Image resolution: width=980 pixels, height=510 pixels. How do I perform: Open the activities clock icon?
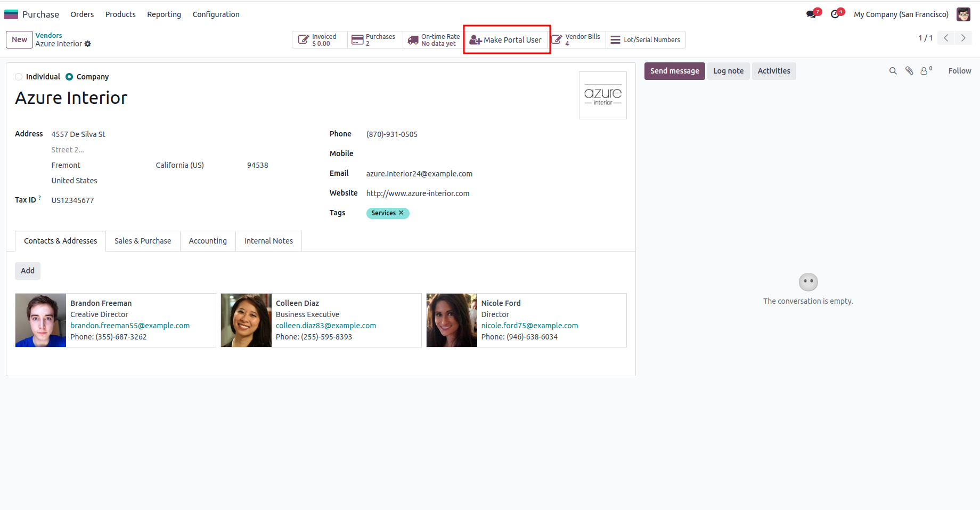coord(835,14)
